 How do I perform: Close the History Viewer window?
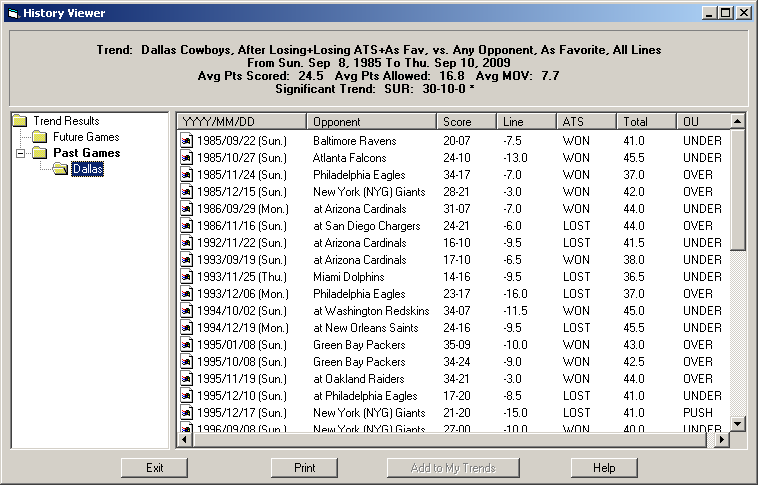tap(743, 13)
